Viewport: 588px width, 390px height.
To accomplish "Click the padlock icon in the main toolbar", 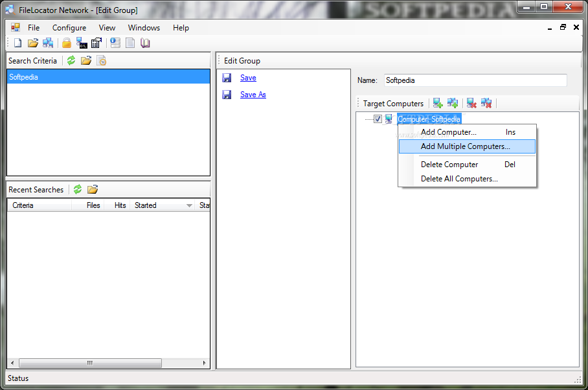I will [x=67, y=43].
